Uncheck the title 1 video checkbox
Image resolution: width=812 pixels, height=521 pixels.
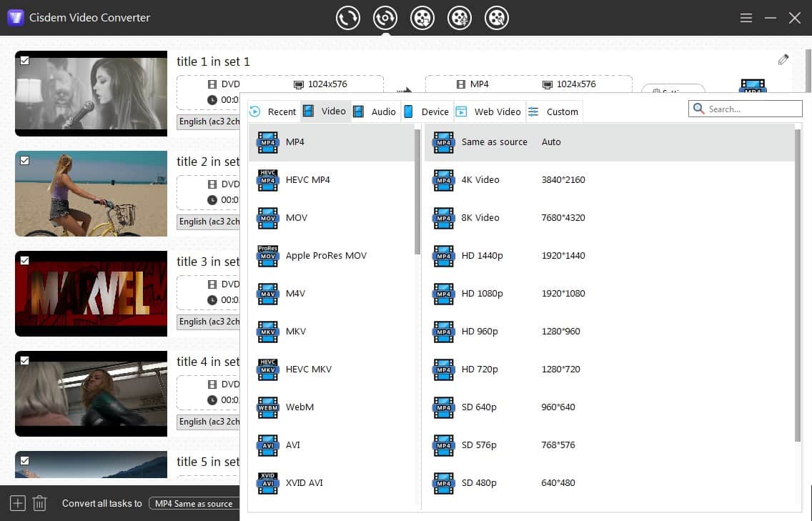pos(24,61)
